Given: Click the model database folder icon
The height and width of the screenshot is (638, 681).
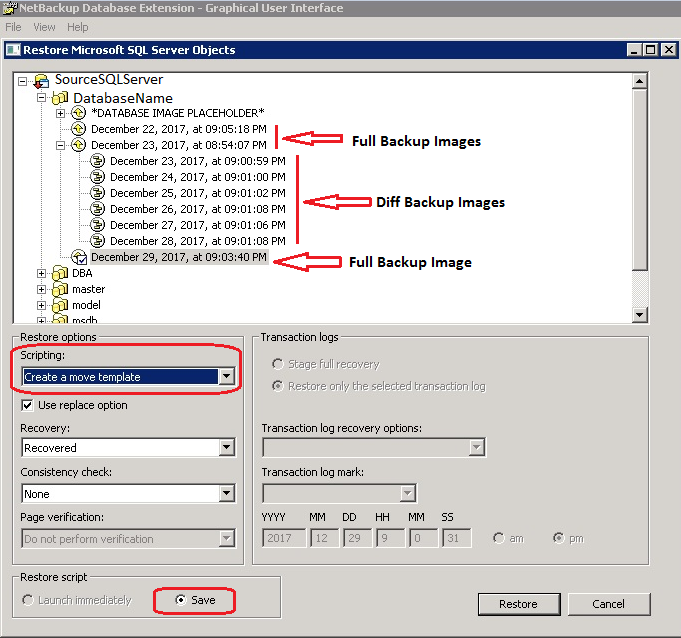Looking at the screenshot, I should 60,305.
